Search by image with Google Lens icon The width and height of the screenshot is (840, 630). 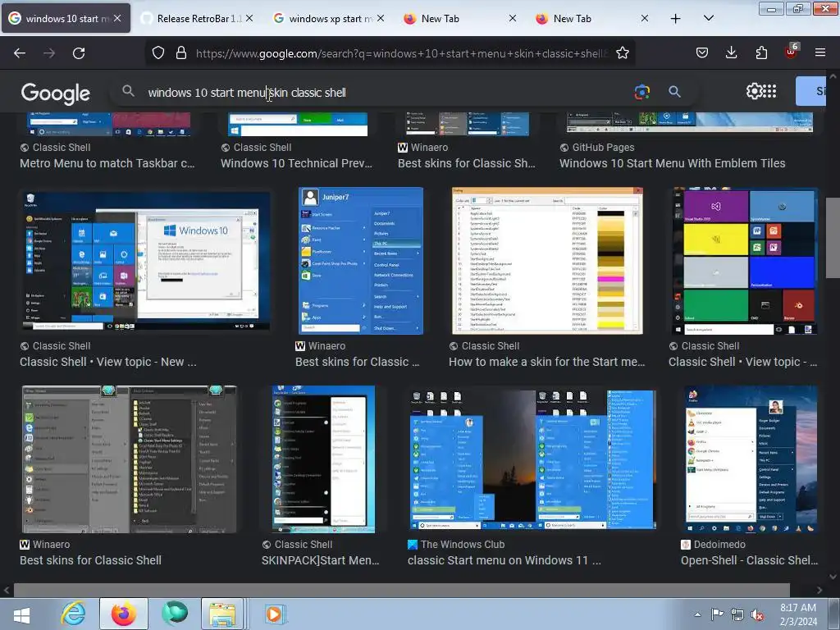641,92
